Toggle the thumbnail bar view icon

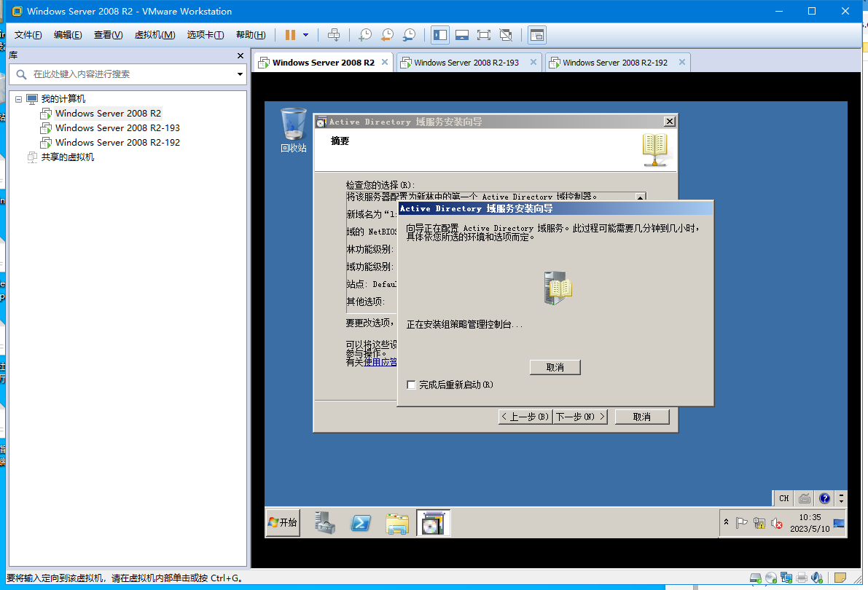[461, 35]
